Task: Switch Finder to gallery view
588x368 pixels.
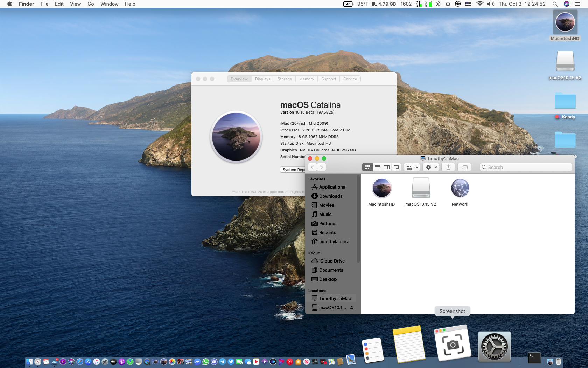Action: pyautogui.click(x=396, y=168)
